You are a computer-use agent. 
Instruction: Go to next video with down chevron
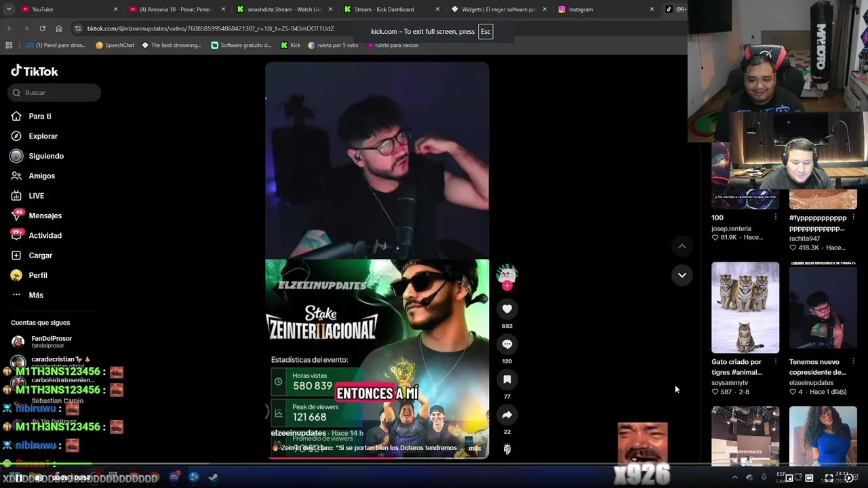(682, 275)
